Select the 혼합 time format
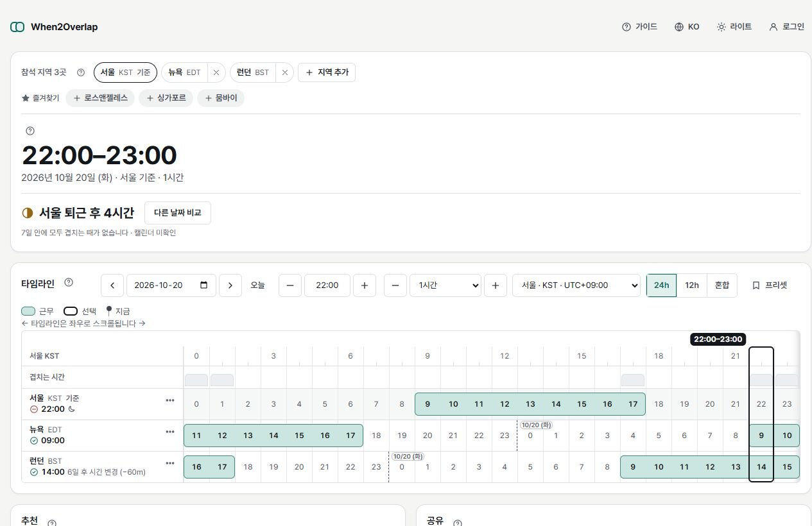Image resolution: width=812 pixels, height=526 pixels. 722,285
